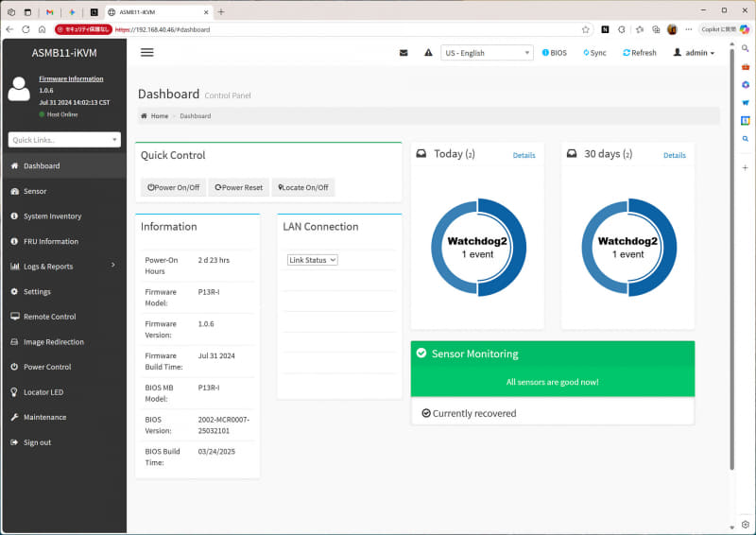Screen dimensions: 756x535
Task: Switch to the Gmail pinned tab
Action: coord(50,12)
